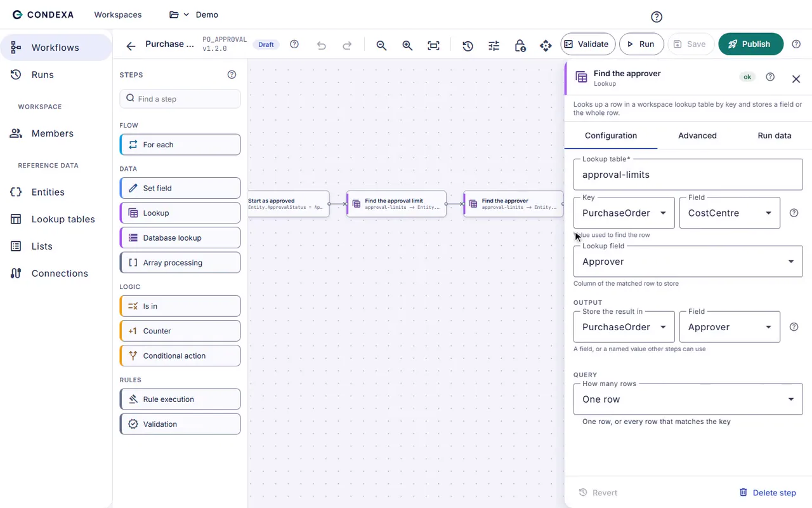Screen dimensions: 812x508
Task: Open the version history clock icon
Action: 468,45
